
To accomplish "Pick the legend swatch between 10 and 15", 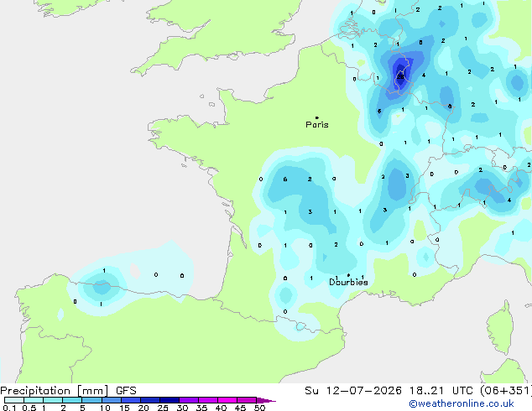I will [x=111, y=400].
